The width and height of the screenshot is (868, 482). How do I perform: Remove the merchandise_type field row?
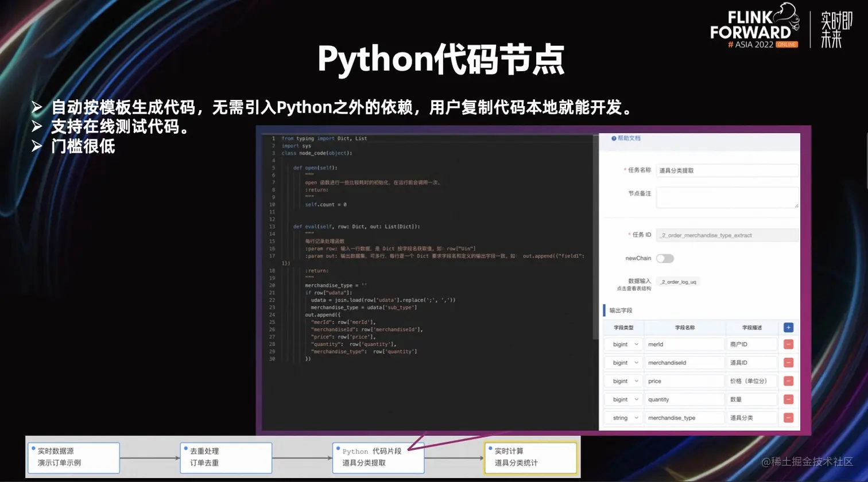[x=788, y=418]
